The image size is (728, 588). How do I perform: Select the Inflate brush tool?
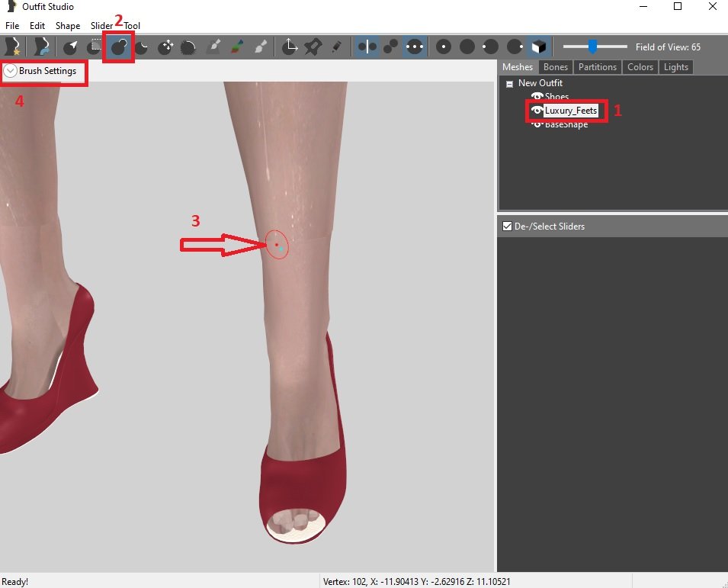[118, 47]
